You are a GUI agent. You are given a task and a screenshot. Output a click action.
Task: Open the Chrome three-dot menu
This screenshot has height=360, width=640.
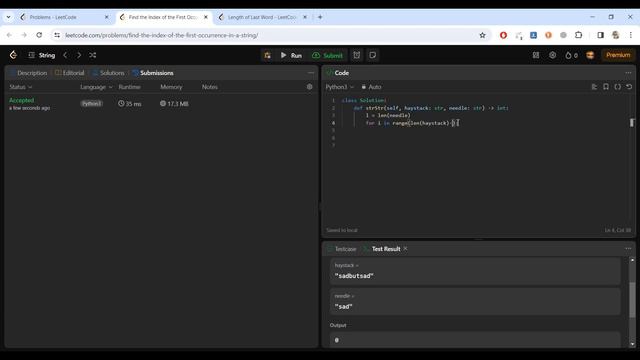(x=631, y=35)
